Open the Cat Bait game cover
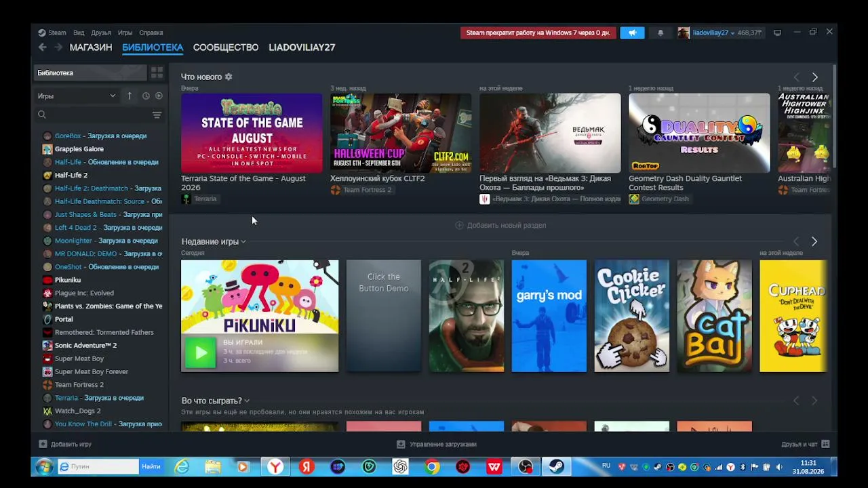Image resolution: width=868 pixels, height=488 pixels. (715, 316)
